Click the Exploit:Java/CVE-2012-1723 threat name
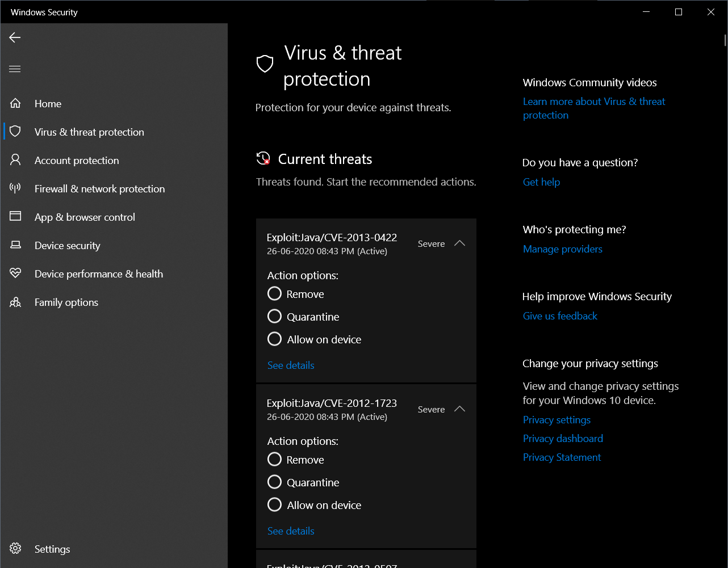 (x=332, y=403)
